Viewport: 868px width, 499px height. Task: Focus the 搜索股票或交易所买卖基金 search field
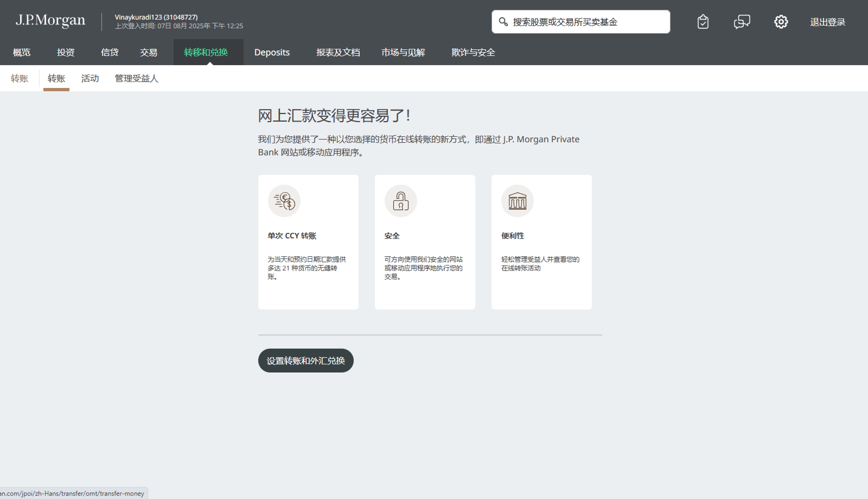click(x=581, y=22)
